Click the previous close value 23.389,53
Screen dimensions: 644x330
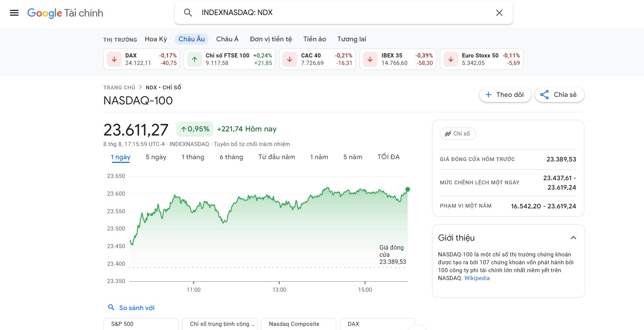561,159
